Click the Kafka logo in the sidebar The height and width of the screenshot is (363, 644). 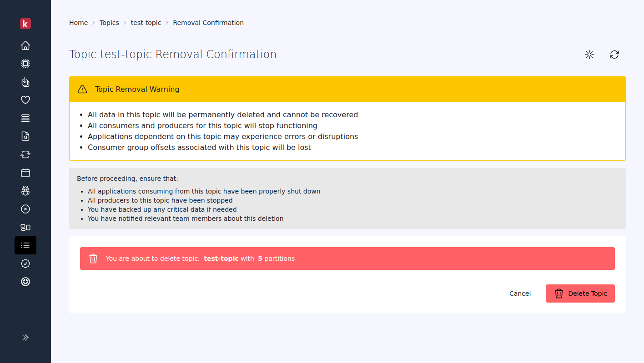coord(25,24)
